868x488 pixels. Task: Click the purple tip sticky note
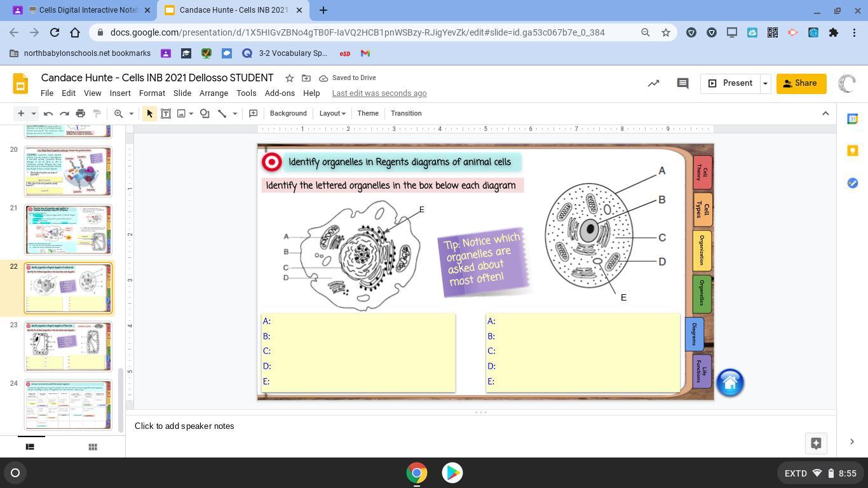(483, 262)
